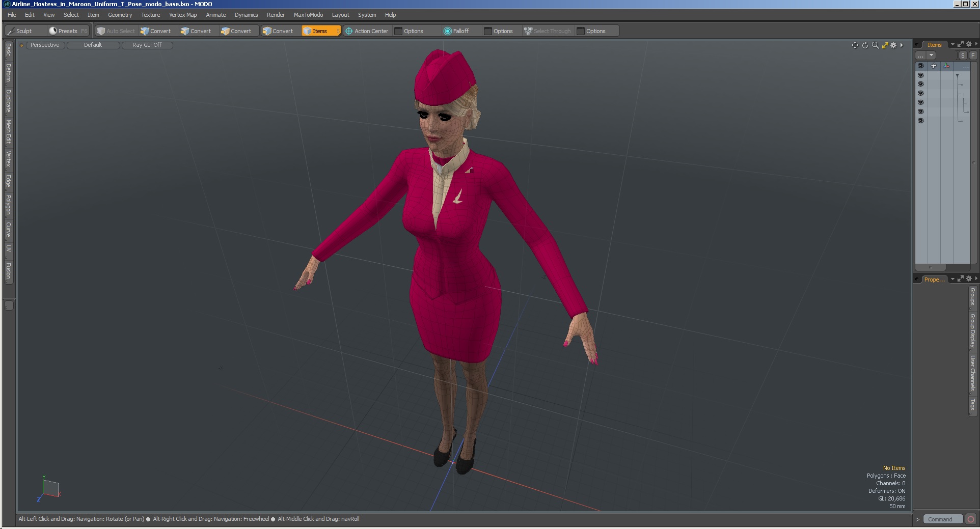The image size is (980, 529).
Task: Click the small square button below Fusion tab
Action: point(9,305)
